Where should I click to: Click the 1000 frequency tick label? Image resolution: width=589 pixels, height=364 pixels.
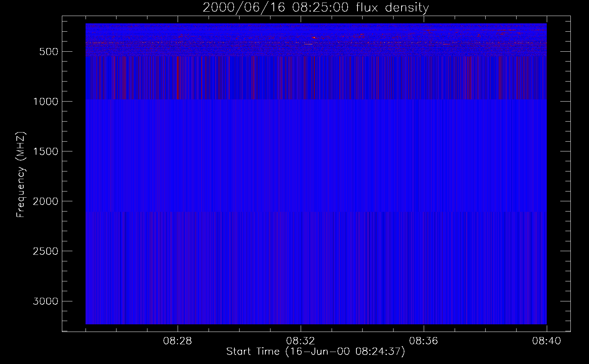[46, 102]
